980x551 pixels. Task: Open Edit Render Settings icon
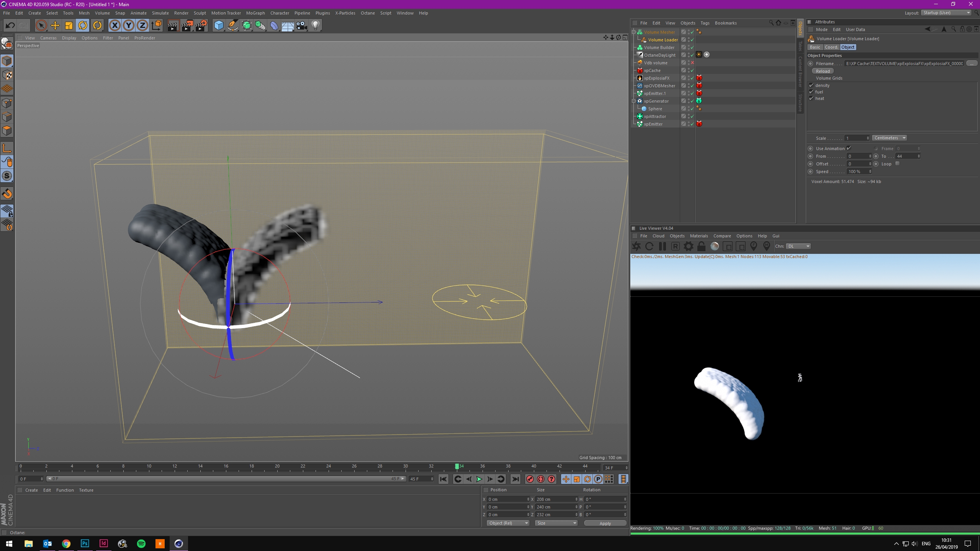click(x=201, y=26)
